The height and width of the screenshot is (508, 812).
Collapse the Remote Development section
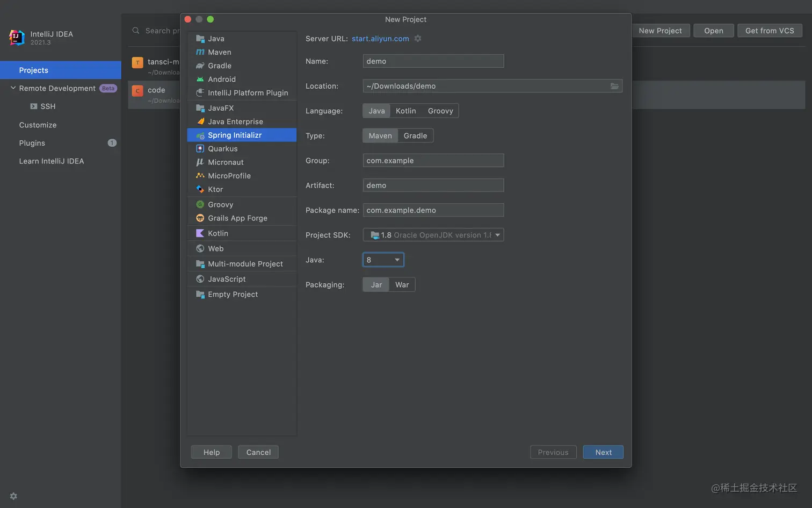coord(13,88)
